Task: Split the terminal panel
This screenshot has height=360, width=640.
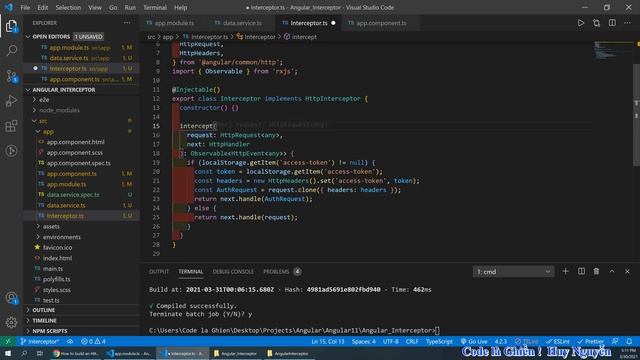Action: point(581,271)
